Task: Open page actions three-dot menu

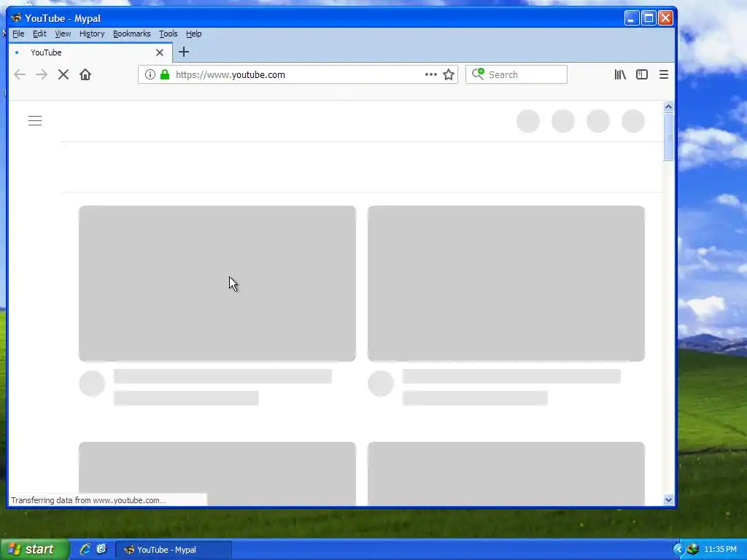Action: point(430,75)
